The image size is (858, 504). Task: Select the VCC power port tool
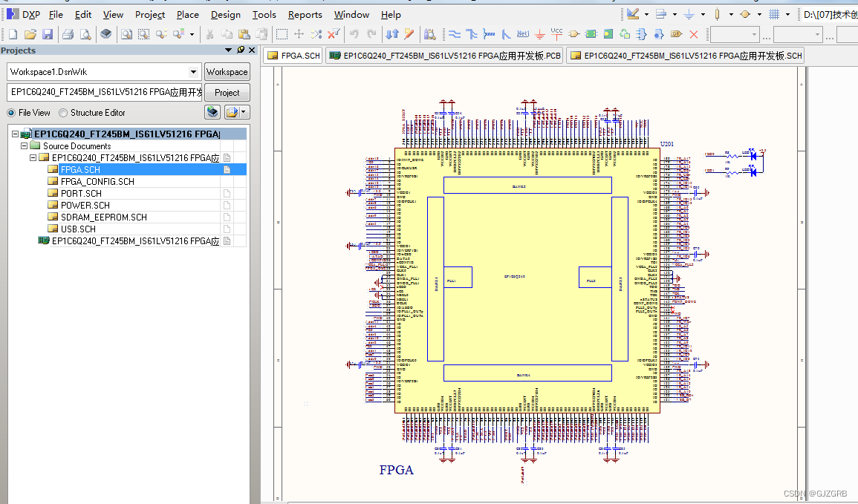pos(556,34)
